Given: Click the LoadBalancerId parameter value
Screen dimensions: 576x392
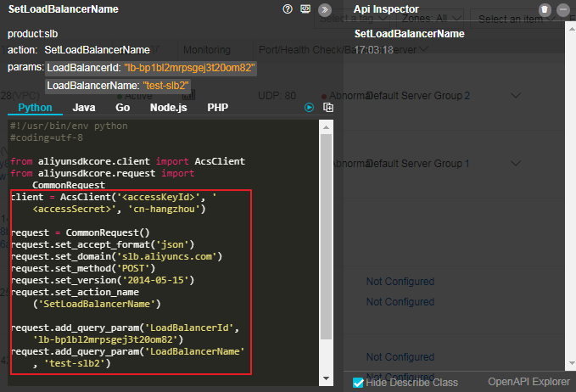Looking at the screenshot, I should [189, 68].
